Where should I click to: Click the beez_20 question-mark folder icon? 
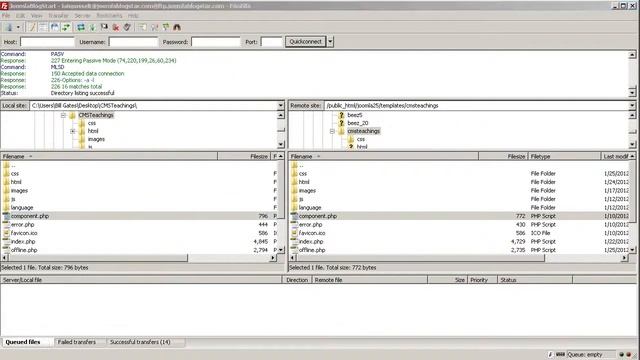[342, 123]
